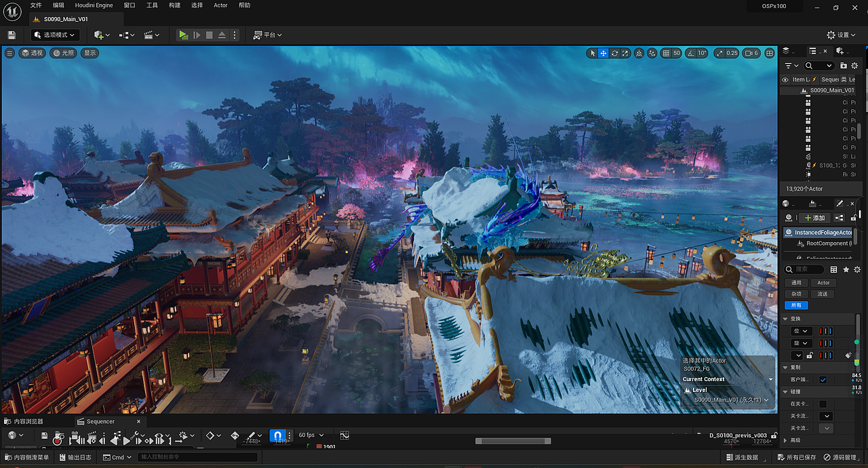Open the 显示 show flags menu
Screen dimensions: 868x468
click(x=90, y=53)
